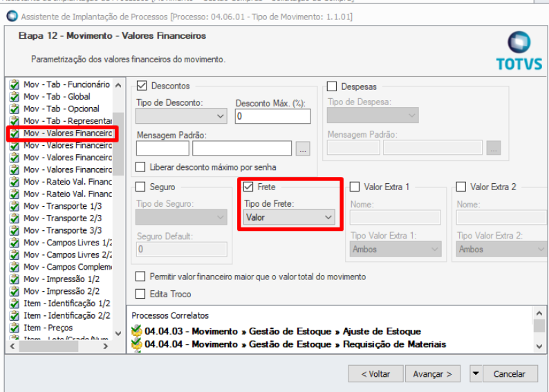The width and height of the screenshot is (549, 392).
Task: Click the check icon beside Mov - Tab - Opcional
Action: coord(15,109)
